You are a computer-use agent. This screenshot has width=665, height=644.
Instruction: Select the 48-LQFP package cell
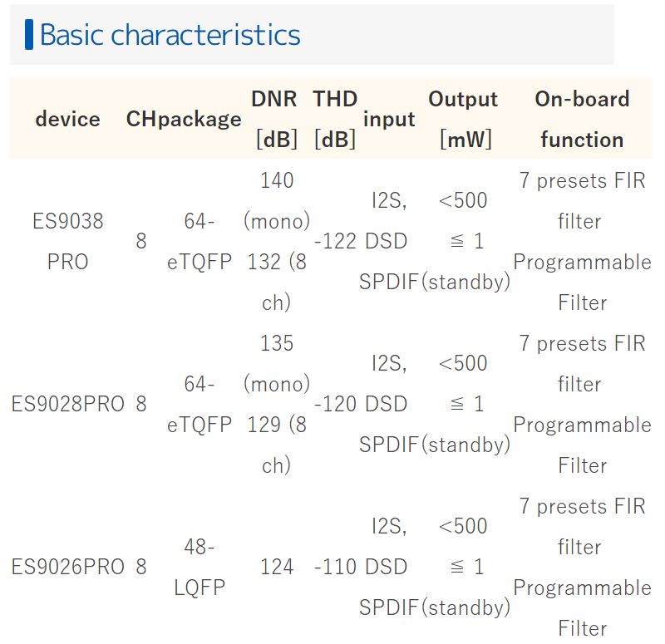[x=199, y=567]
